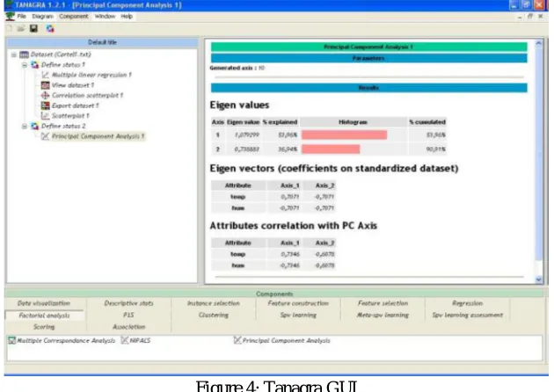Image resolution: width=554 pixels, height=392 pixels.
Task: Click the Define status 2 icon
Action: click(x=34, y=126)
